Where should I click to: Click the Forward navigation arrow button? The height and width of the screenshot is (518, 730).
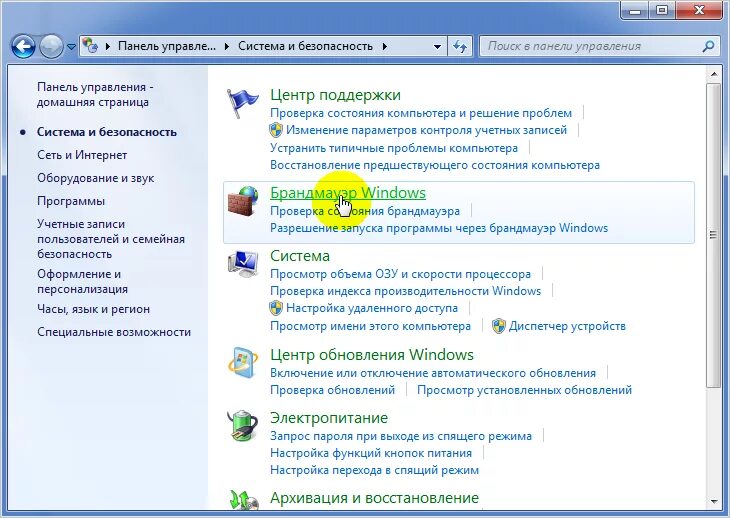(51, 46)
